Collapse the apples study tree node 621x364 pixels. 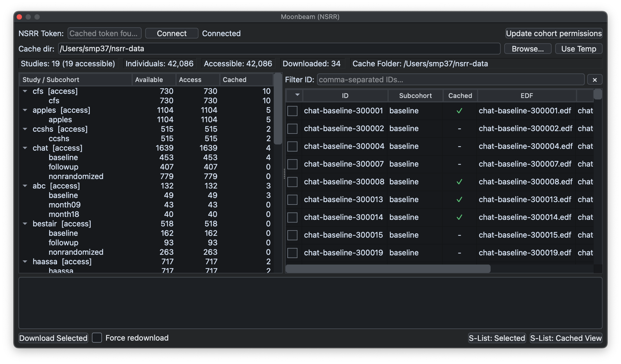tap(25, 110)
